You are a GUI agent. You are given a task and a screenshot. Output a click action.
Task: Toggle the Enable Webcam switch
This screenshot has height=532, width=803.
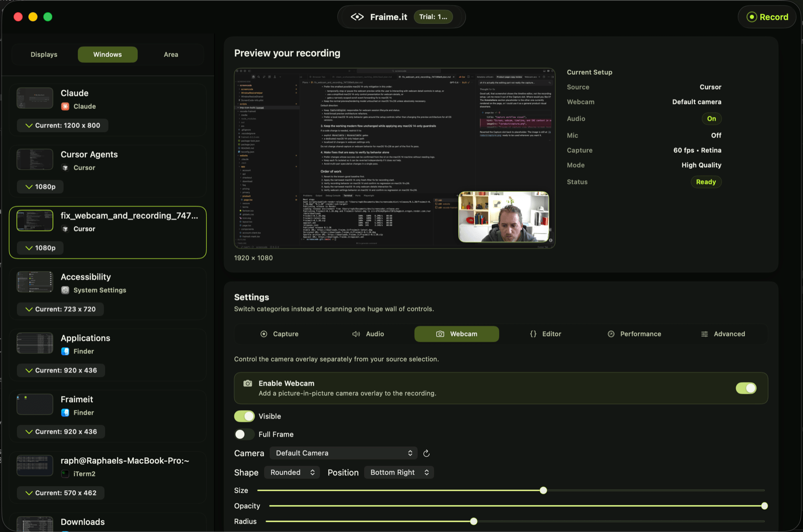tap(746, 388)
